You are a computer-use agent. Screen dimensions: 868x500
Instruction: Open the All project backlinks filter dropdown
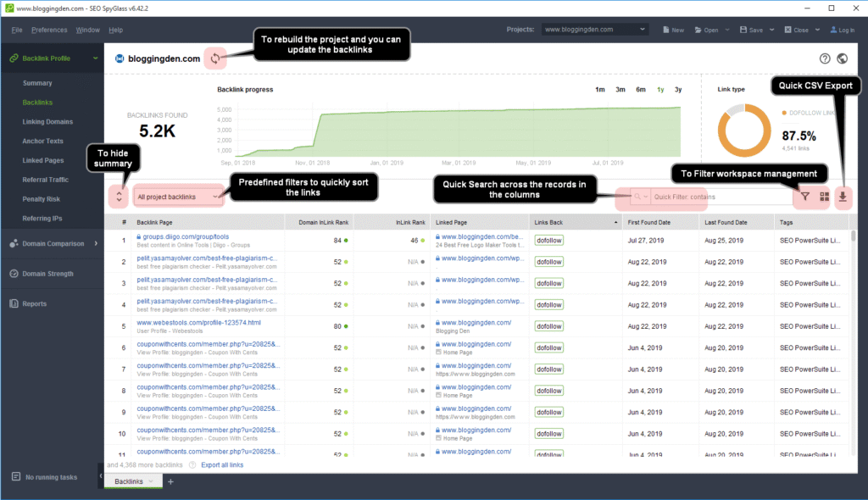click(x=178, y=196)
